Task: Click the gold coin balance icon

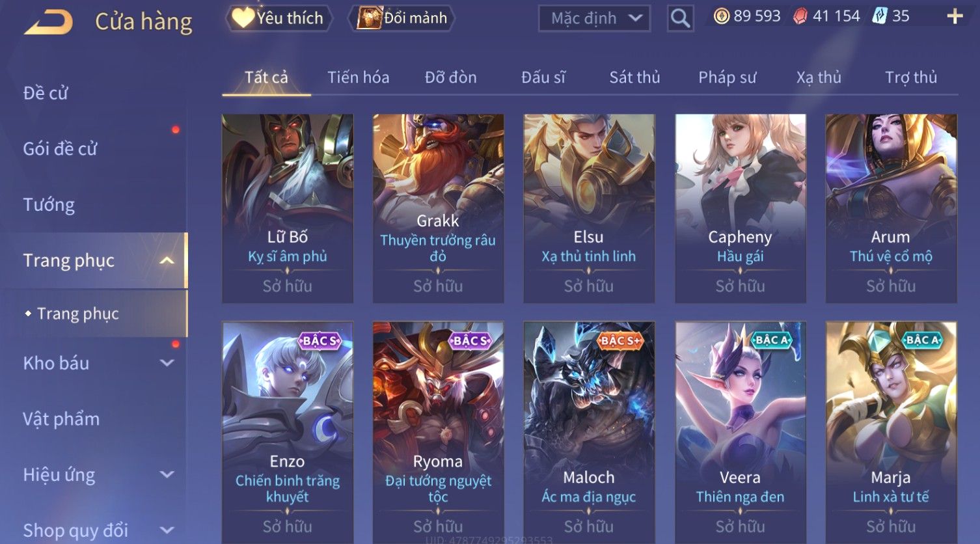Action: click(x=722, y=16)
